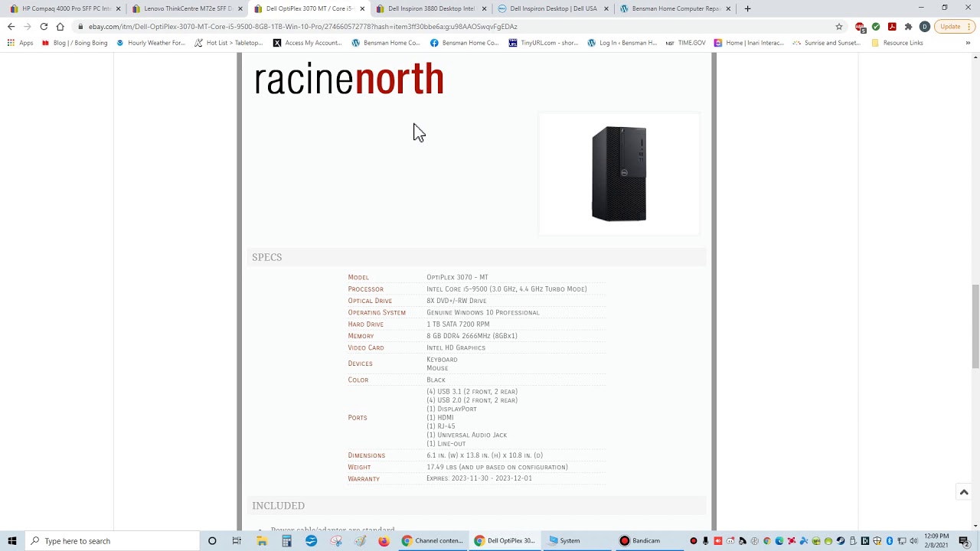
Task: Switch to the Channel content Chrome window
Action: (x=433, y=541)
